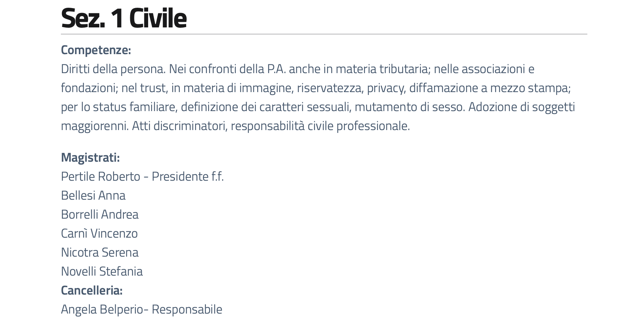The width and height of the screenshot is (644, 322).
Task: Select the name Pertile Roberto
Action: click(x=100, y=176)
